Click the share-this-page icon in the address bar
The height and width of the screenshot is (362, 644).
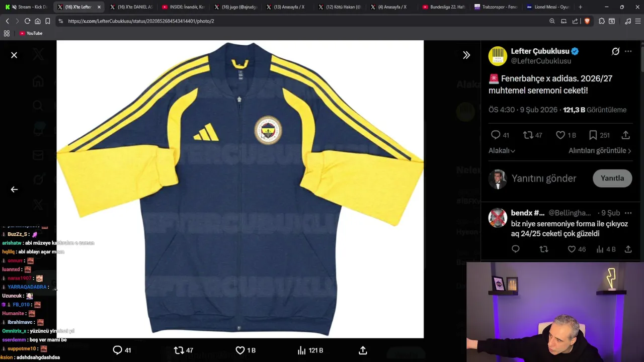click(575, 21)
